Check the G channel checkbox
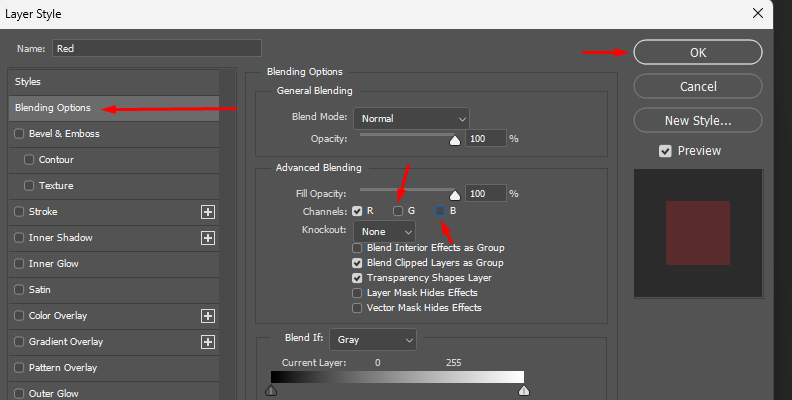This screenshot has height=400, width=792. point(398,211)
